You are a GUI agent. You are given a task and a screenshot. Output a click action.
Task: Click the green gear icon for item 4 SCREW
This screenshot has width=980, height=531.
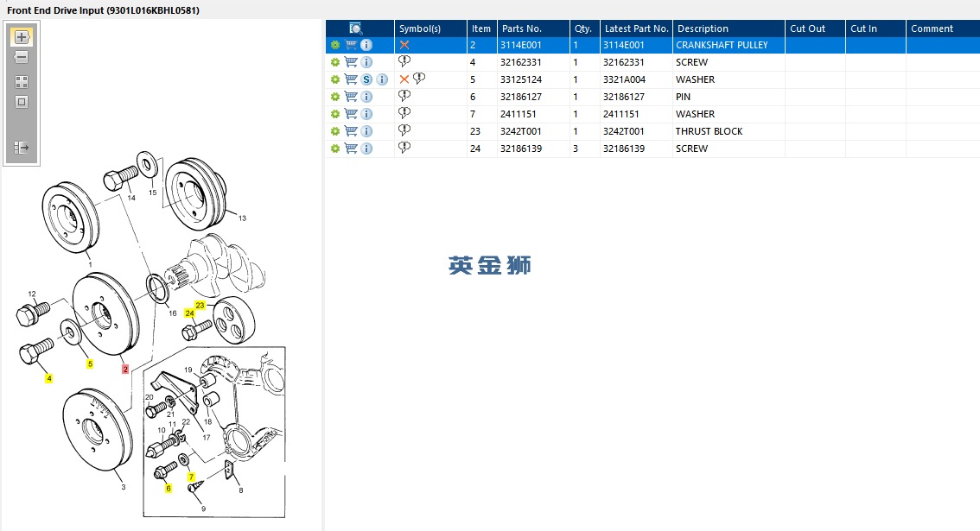[x=335, y=62]
